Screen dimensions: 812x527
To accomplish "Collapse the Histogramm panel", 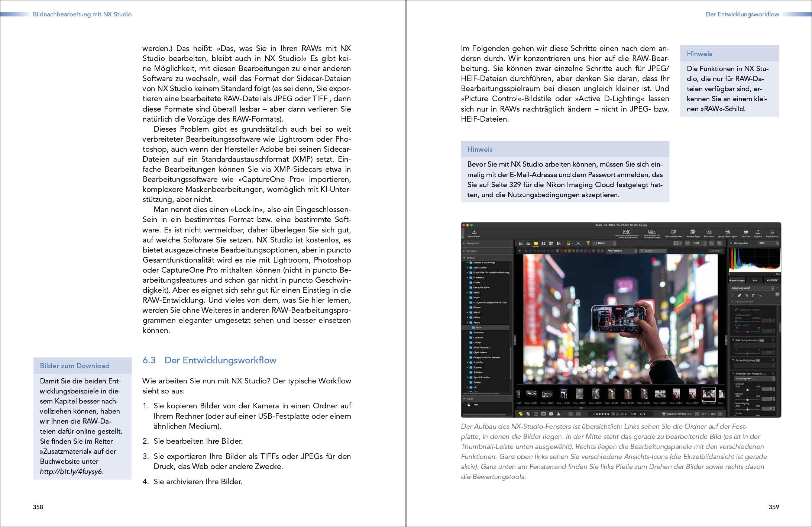I will click(731, 243).
